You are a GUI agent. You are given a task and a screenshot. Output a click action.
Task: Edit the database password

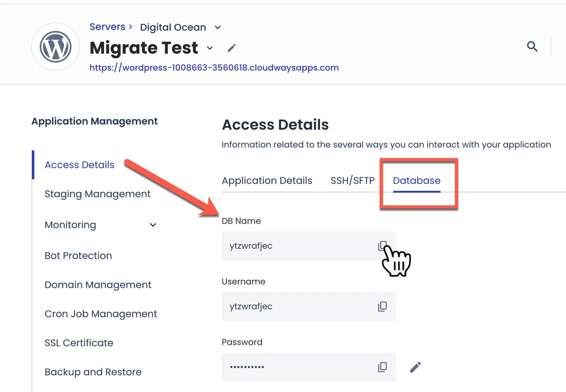[415, 366]
